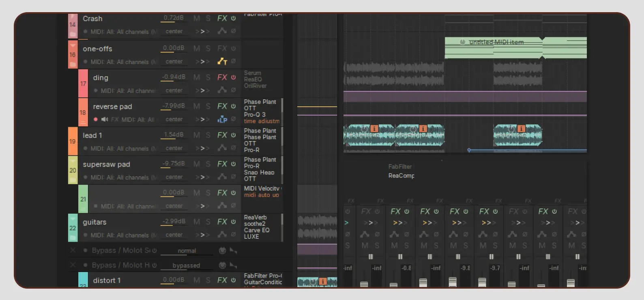Click the arrow icon on Bypass / Molot H envelope
Image resolution: width=644 pixels, height=300 pixels.
pyautogui.click(x=233, y=265)
